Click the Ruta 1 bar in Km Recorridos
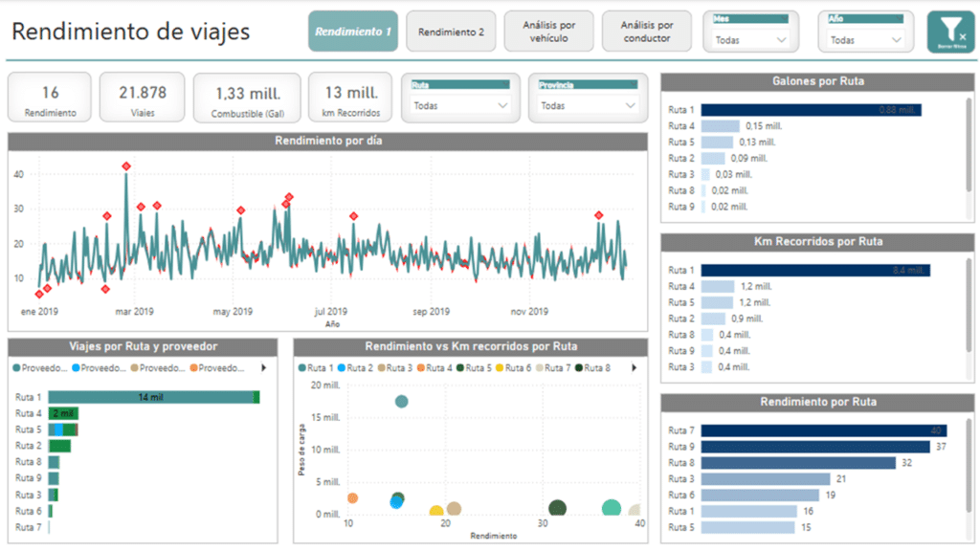980x551 pixels. pyautogui.click(x=815, y=271)
